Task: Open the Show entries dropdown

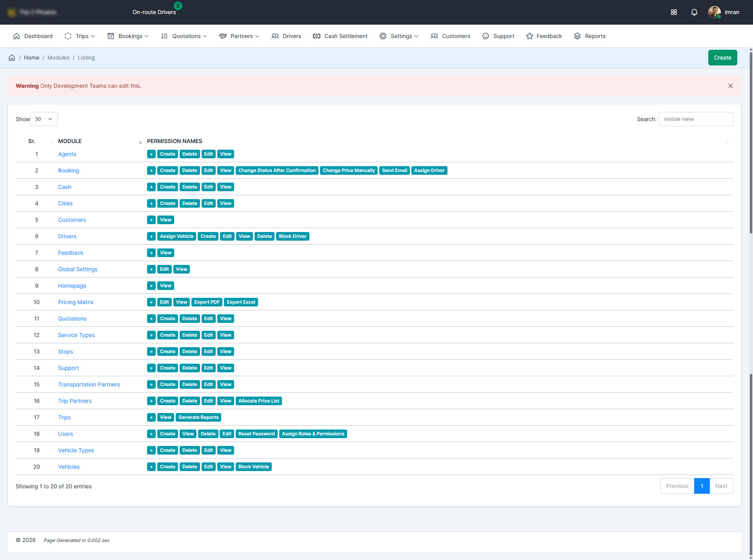Action: [x=44, y=119]
